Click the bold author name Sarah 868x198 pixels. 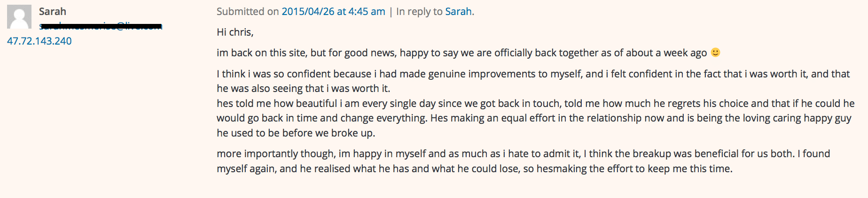(x=53, y=12)
